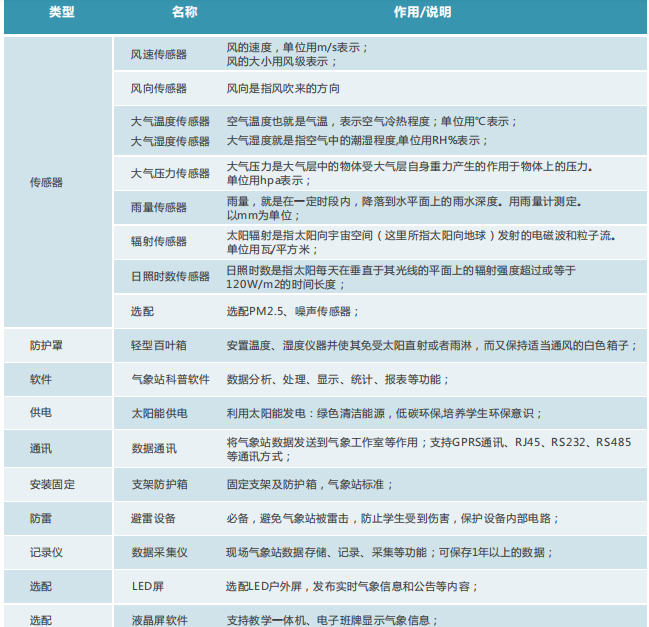Click the humidity description ending RH%表示
Screen dimensions: 649x627
(x=357, y=141)
